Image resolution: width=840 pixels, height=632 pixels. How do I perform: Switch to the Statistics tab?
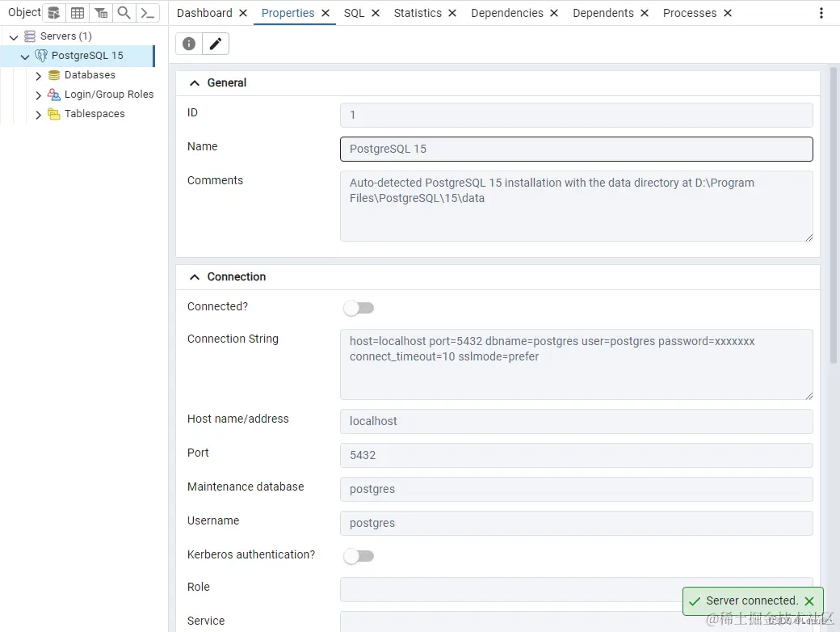pyautogui.click(x=418, y=13)
